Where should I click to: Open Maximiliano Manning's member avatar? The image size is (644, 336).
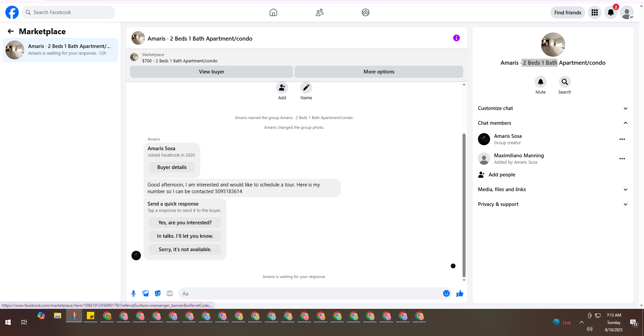[484, 159]
